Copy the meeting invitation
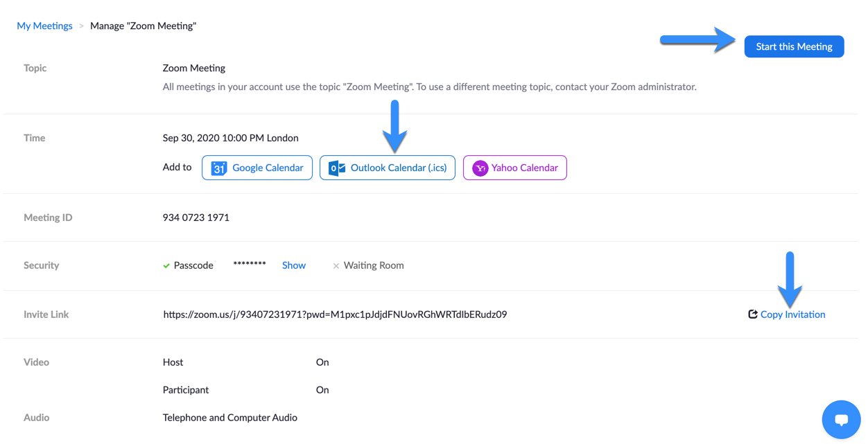Image resolution: width=868 pixels, height=444 pixels. 792,314
